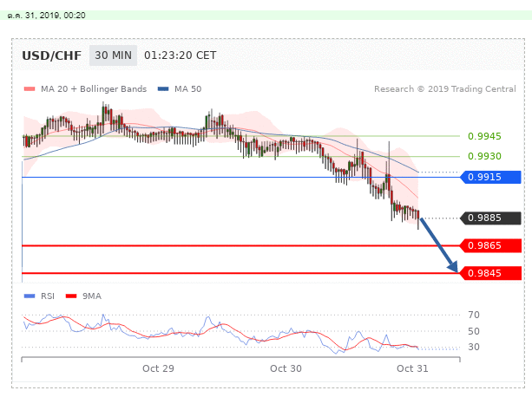
Task: Click the red 0.9865 target price tag
Action: pos(490,245)
